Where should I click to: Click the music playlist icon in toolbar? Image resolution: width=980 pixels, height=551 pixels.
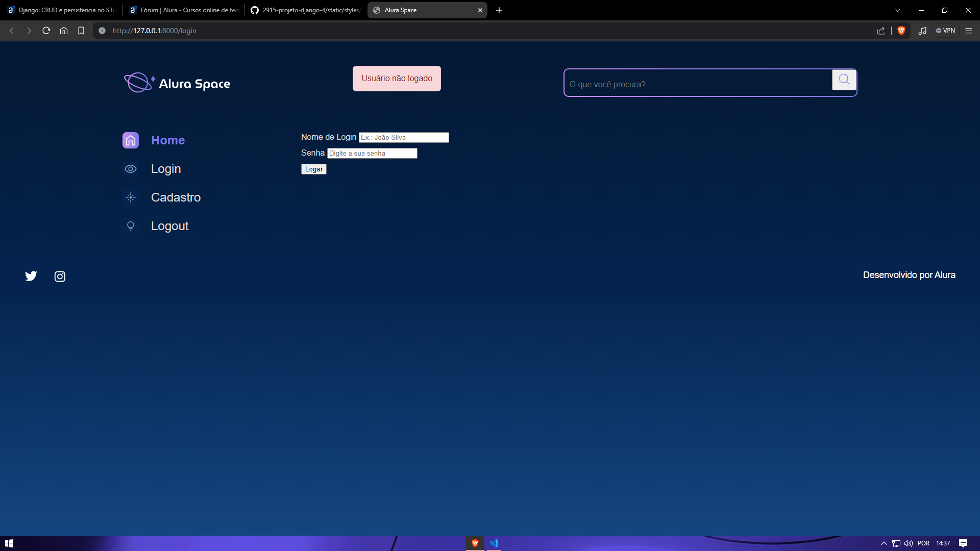922,31
